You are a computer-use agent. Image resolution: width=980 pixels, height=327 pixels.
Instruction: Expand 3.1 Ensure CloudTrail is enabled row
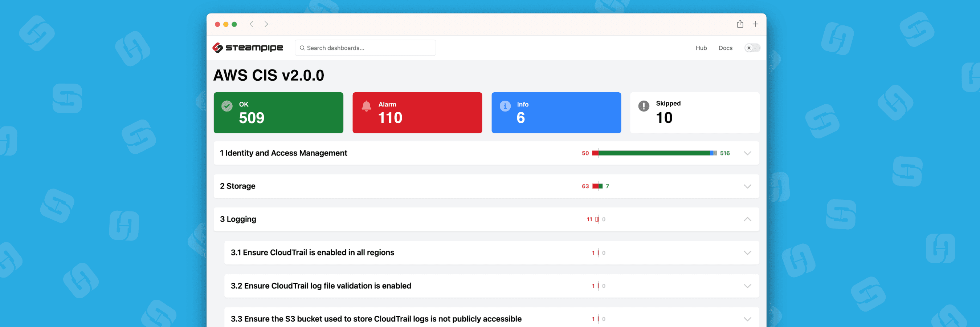[x=748, y=253]
